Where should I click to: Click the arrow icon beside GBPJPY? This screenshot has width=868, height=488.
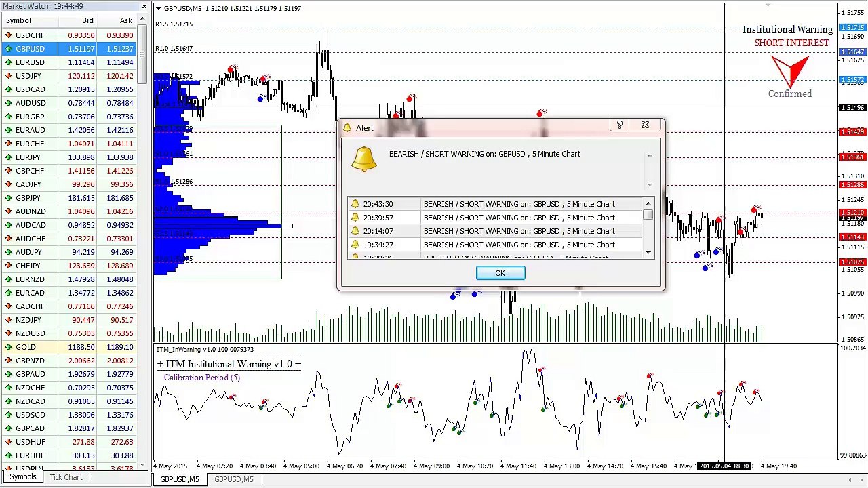[8, 198]
